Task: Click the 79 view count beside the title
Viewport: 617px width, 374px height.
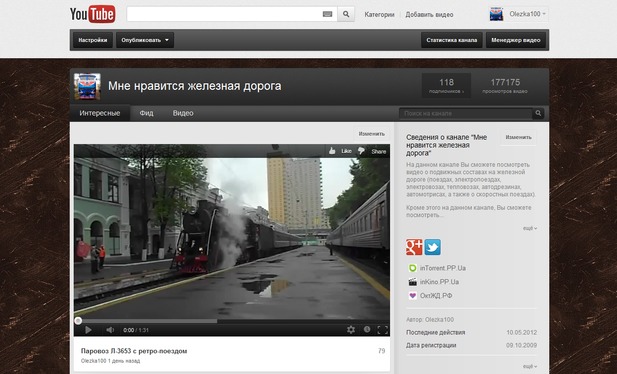Action: pos(381,351)
